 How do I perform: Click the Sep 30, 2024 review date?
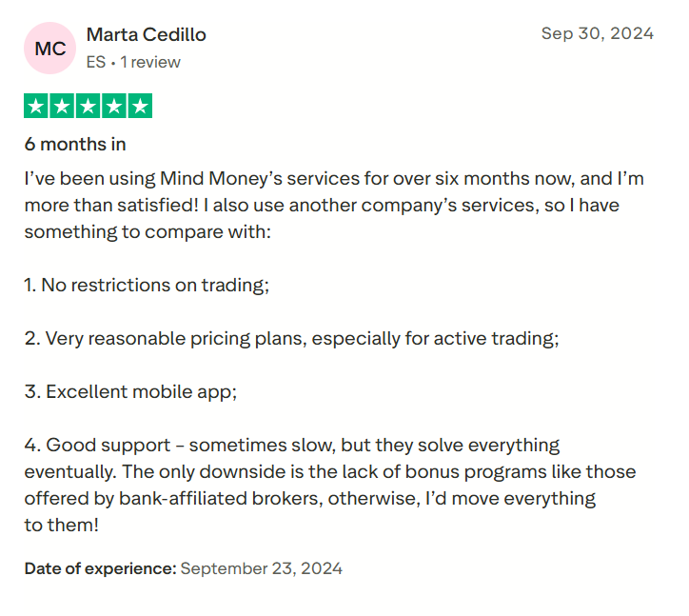tap(597, 33)
